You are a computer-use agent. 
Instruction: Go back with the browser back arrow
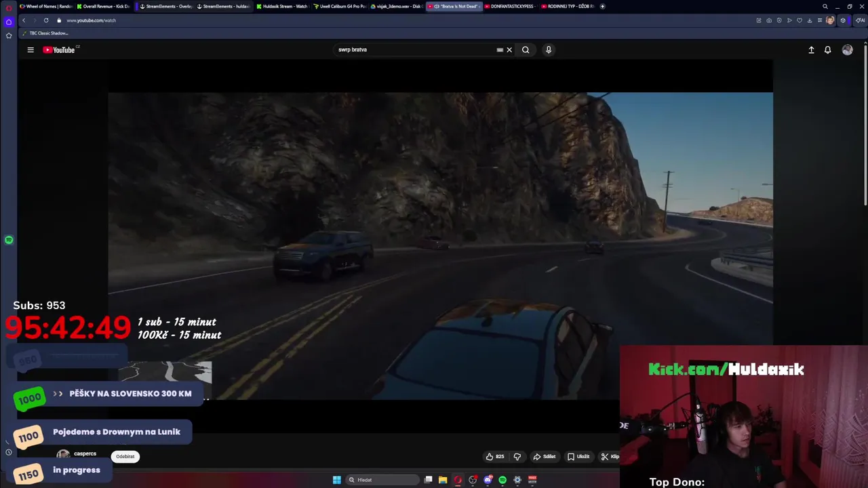click(24, 20)
